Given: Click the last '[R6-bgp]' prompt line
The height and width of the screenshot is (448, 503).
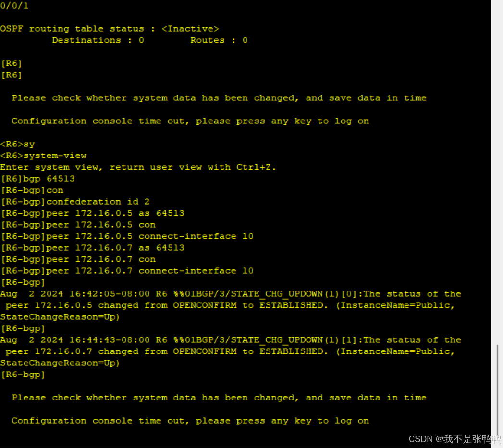Looking at the screenshot, I should (23, 375).
